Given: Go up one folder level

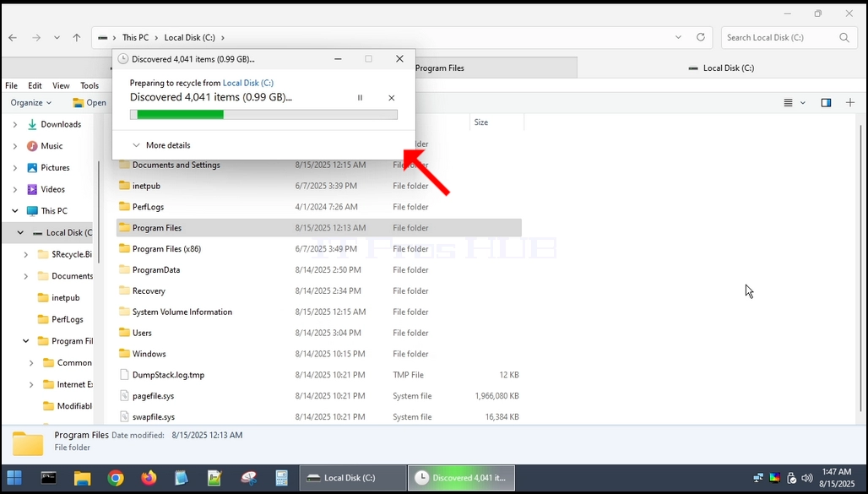Looking at the screenshot, I should [76, 38].
